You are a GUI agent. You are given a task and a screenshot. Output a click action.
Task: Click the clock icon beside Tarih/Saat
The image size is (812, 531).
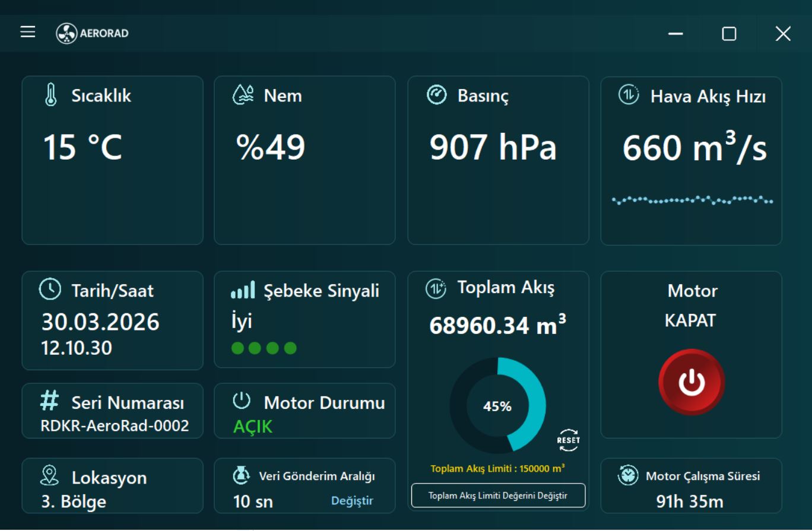click(x=50, y=290)
